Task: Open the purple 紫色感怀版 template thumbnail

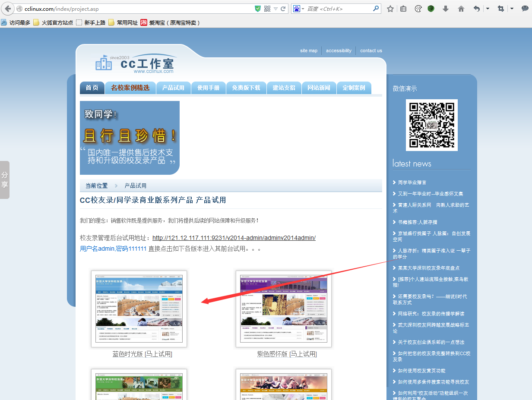Action: pyautogui.click(x=284, y=309)
